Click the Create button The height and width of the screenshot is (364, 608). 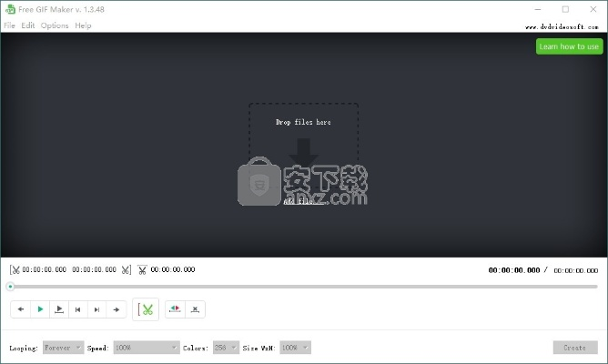tap(575, 348)
